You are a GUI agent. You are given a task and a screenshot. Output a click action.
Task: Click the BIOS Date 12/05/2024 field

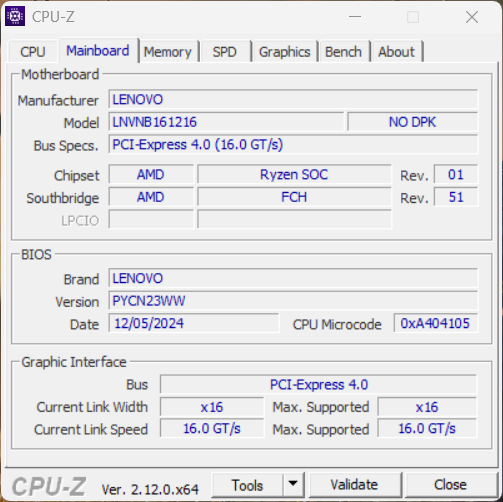[194, 323]
